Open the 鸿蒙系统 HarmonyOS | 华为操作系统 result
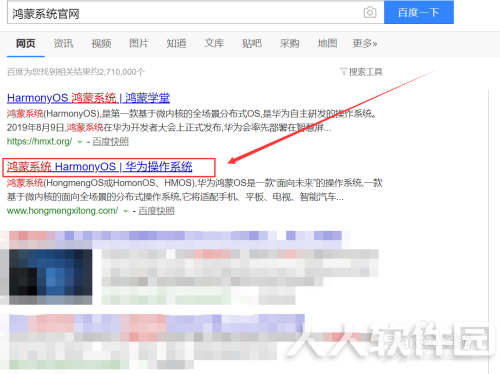Screen dimensions: 500x374 (99, 166)
